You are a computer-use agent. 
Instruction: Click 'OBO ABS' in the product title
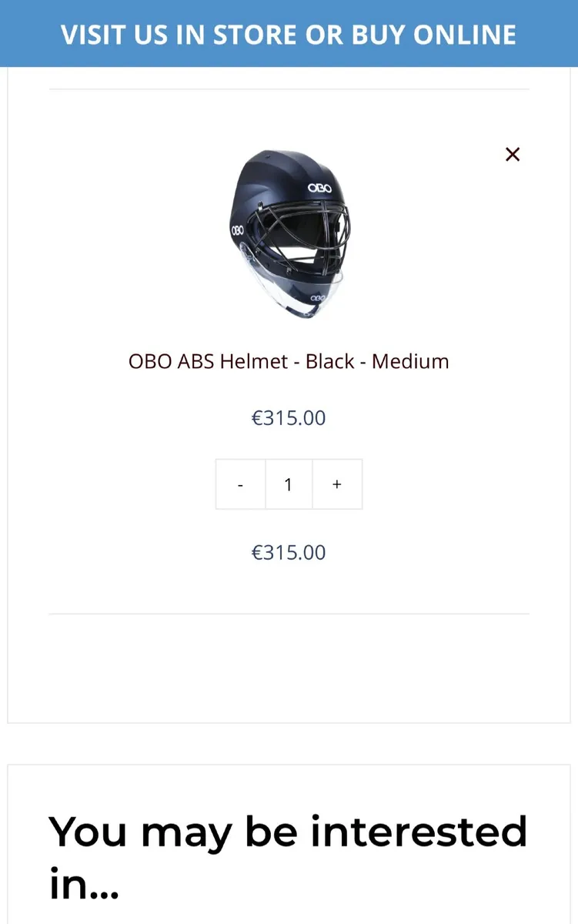pos(172,361)
